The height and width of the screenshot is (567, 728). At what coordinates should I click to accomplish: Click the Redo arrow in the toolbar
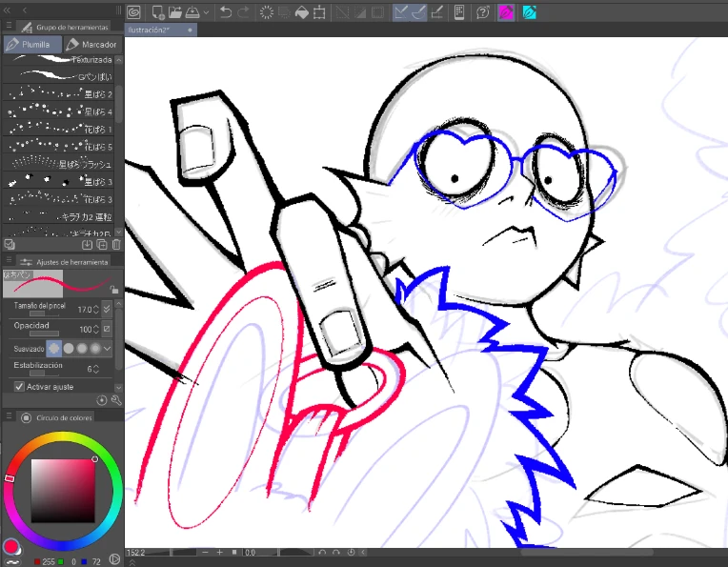(x=243, y=12)
